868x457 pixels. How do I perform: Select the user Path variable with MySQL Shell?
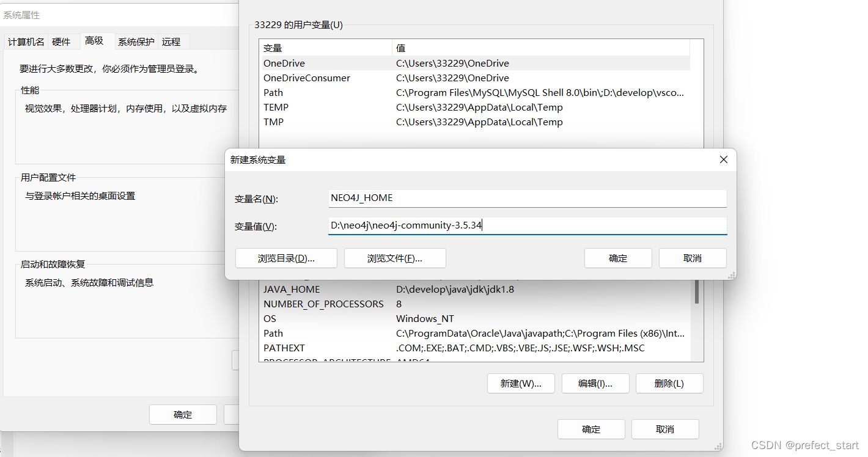coord(474,92)
